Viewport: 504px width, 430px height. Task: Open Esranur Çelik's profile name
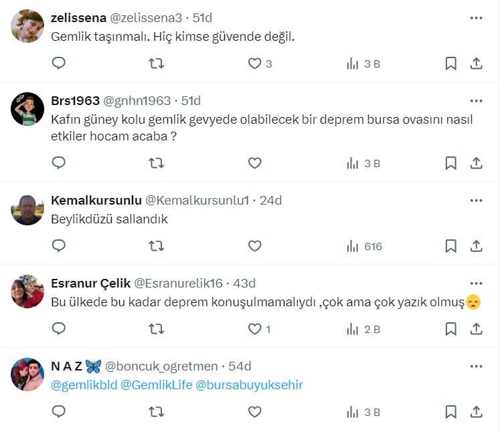90,283
